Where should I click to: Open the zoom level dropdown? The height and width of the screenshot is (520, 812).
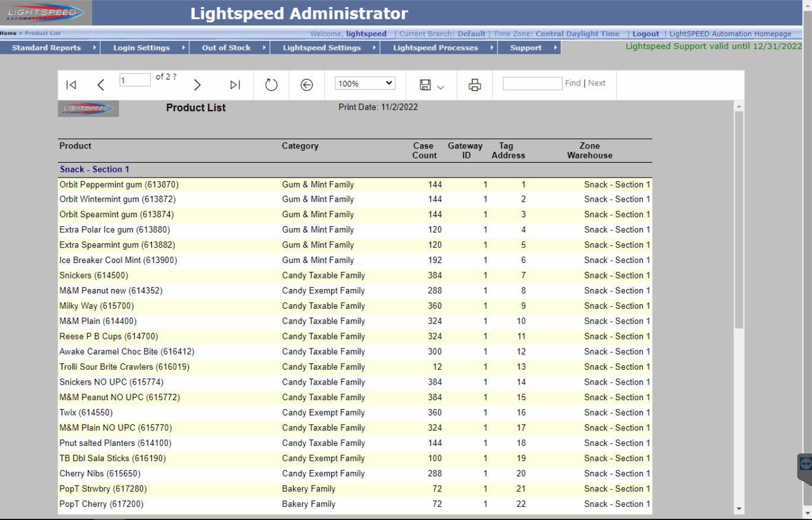[365, 84]
